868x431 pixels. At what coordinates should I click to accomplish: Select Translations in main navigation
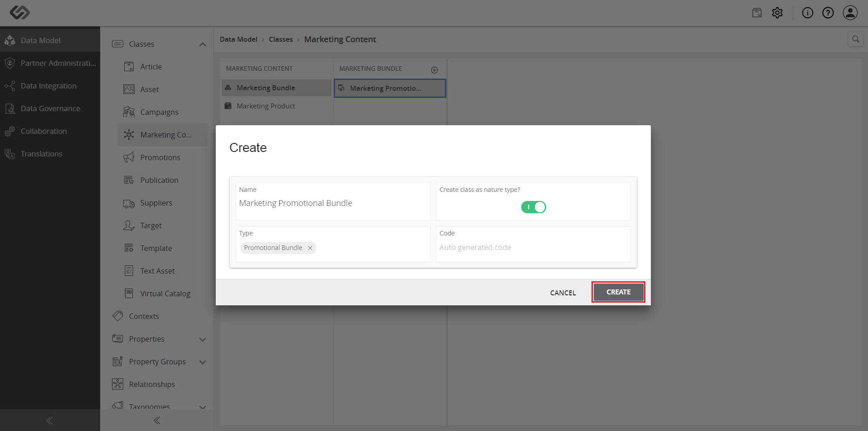pos(50,154)
